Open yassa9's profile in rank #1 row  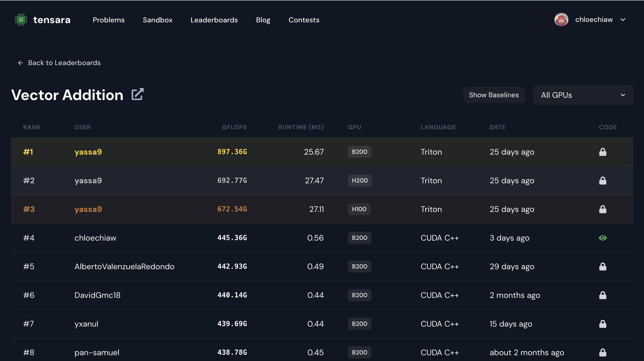(x=88, y=152)
